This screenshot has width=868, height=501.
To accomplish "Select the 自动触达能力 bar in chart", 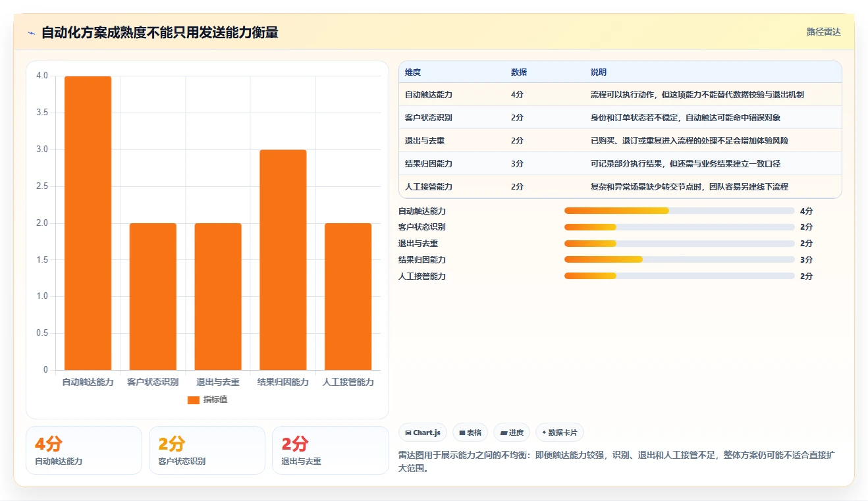I will click(x=88, y=223).
